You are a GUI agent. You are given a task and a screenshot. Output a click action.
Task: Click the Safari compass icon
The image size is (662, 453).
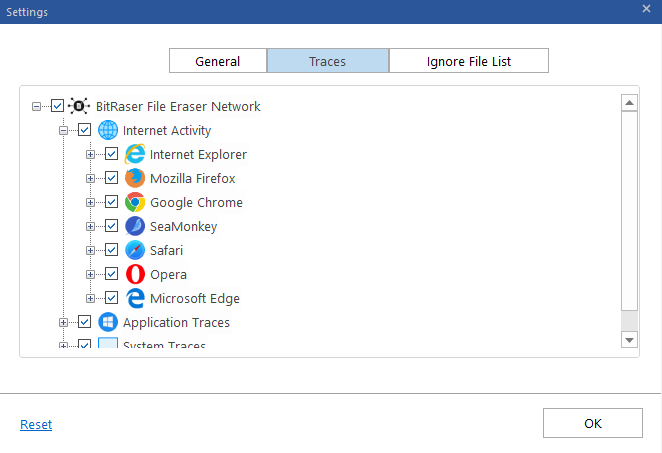pos(135,250)
